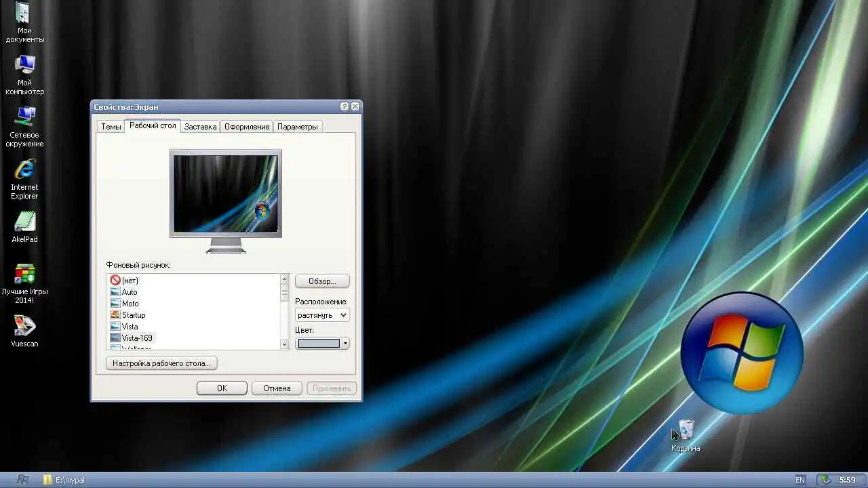This screenshot has height=488, width=868.
Task: Click the Цвет color swatch
Action: [x=319, y=344]
